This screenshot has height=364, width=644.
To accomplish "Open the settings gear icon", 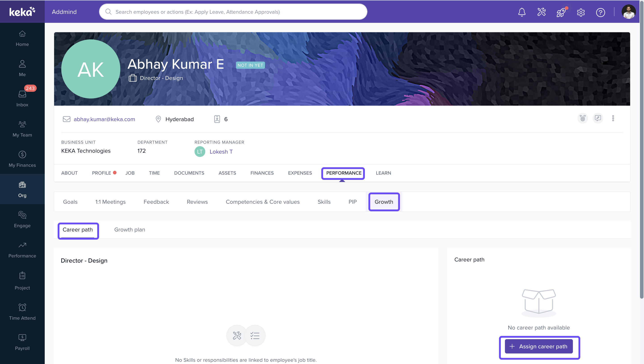I will (x=580, y=12).
